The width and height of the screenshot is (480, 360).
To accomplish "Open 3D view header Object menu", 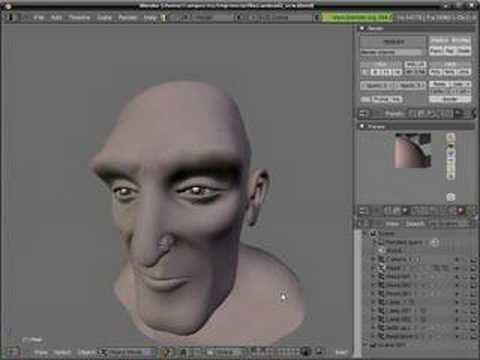I will tap(87, 352).
